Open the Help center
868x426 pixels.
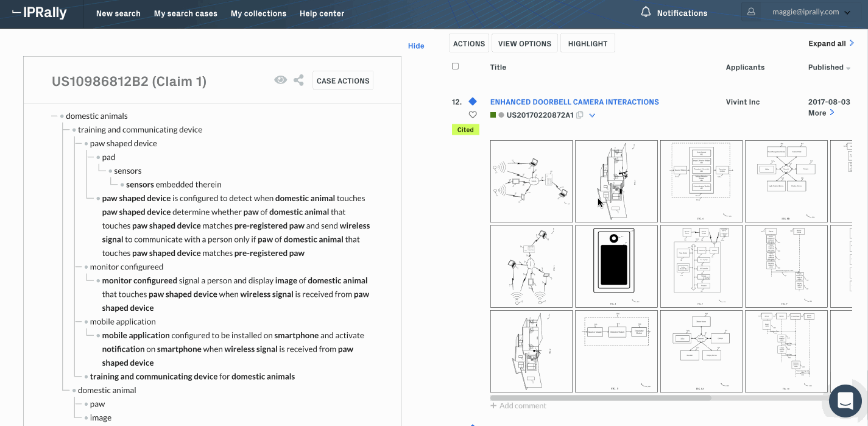pyautogui.click(x=322, y=13)
